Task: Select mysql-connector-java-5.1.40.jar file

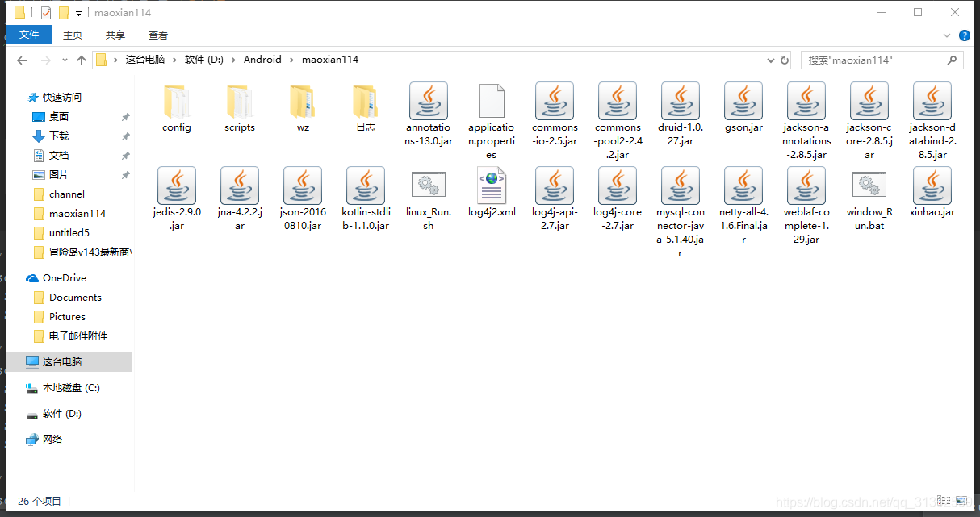Action: click(681, 213)
